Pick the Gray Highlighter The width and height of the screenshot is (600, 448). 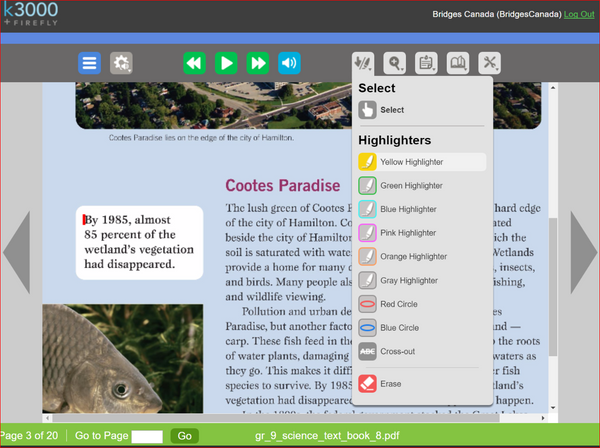coord(422,280)
